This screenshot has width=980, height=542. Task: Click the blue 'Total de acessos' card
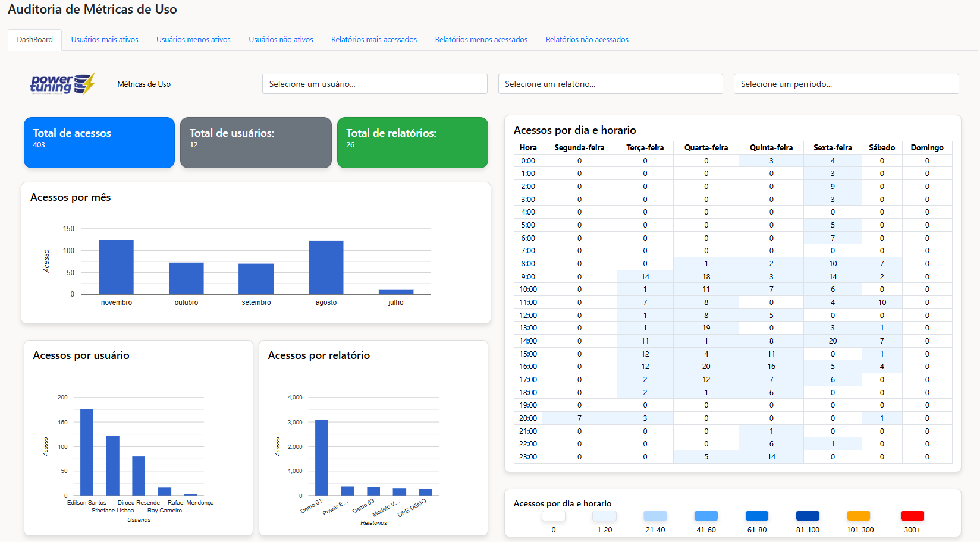99,143
